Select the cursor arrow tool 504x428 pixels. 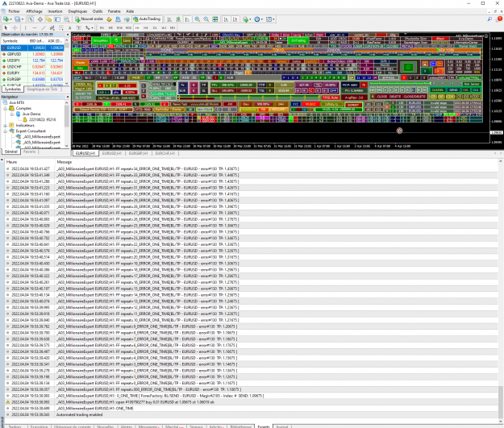point(6,28)
